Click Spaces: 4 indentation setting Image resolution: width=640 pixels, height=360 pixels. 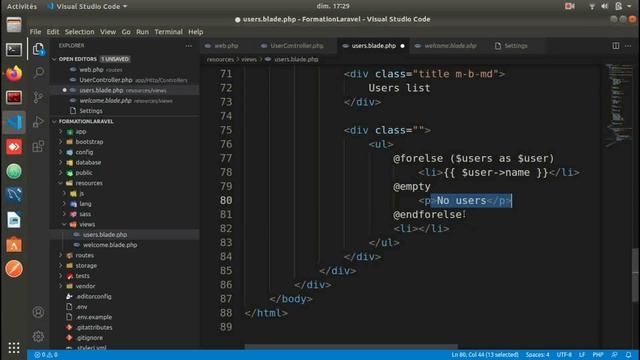click(x=537, y=355)
